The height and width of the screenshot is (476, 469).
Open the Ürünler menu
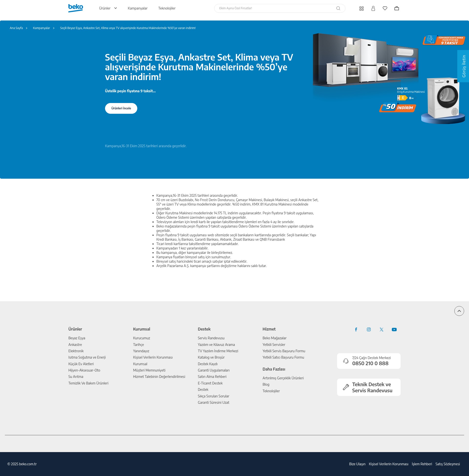click(105, 8)
